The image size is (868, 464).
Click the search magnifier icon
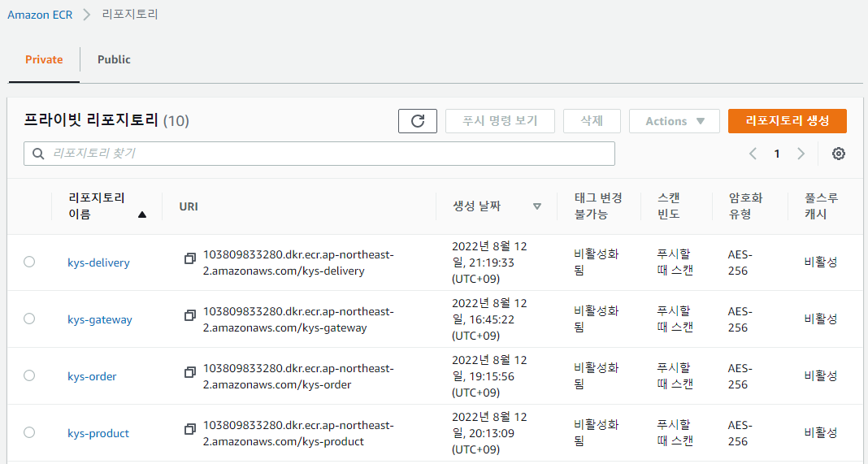pyautogui.click(x=38, y=154)
